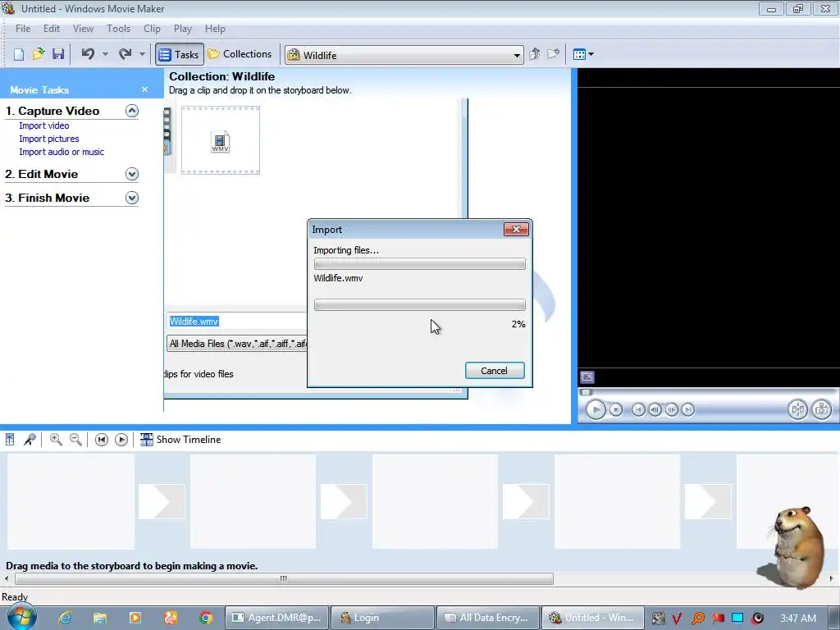This screenshot has width=840, height=630.
Task: Click the monitor Back button
Action: (x=638, y=410)
